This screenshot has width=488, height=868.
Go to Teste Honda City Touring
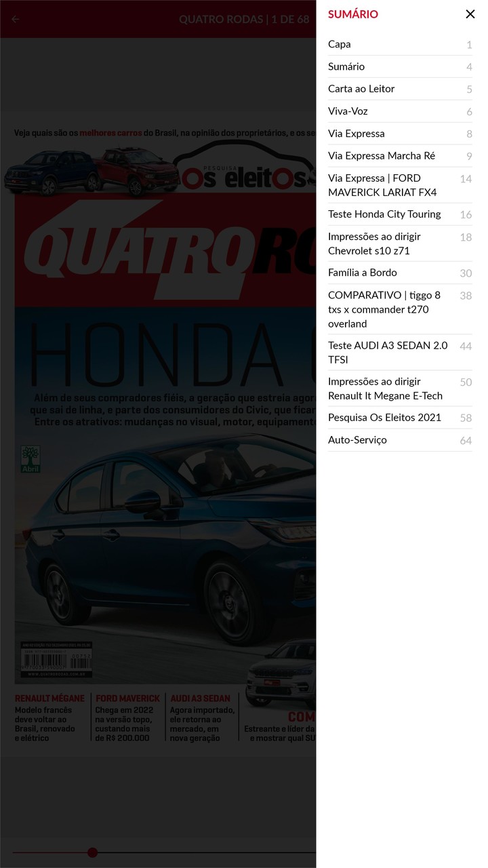[400, 214]
